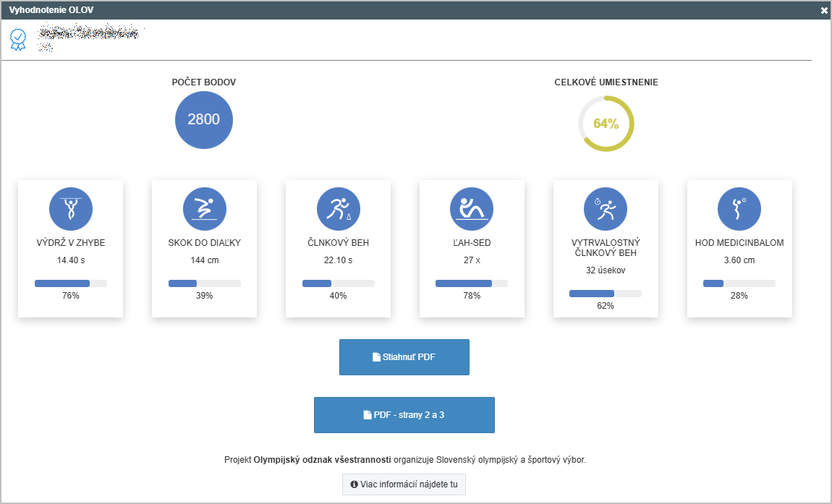Click the Ľah-sed sit-up icon

(472, 210)
